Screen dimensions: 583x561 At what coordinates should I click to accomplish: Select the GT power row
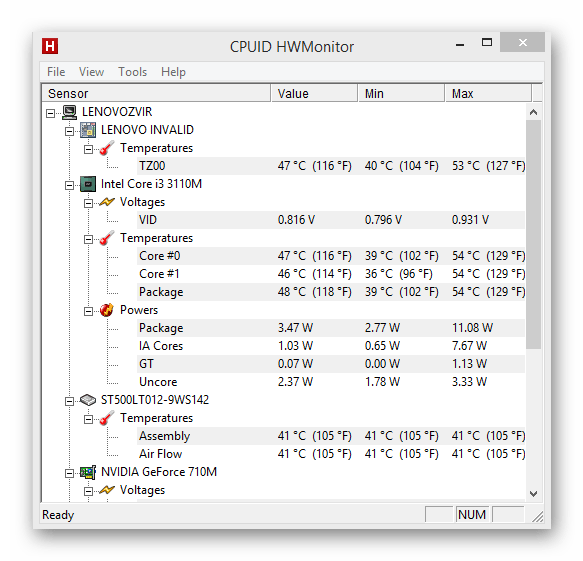[331, 364]
